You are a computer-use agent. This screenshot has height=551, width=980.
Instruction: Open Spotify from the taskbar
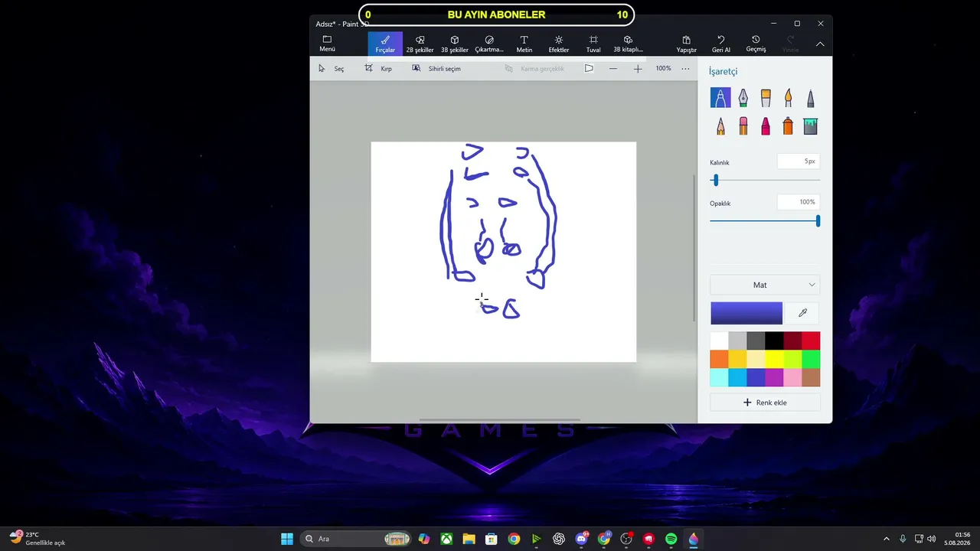pyautogui.click(x=671, y=539)
